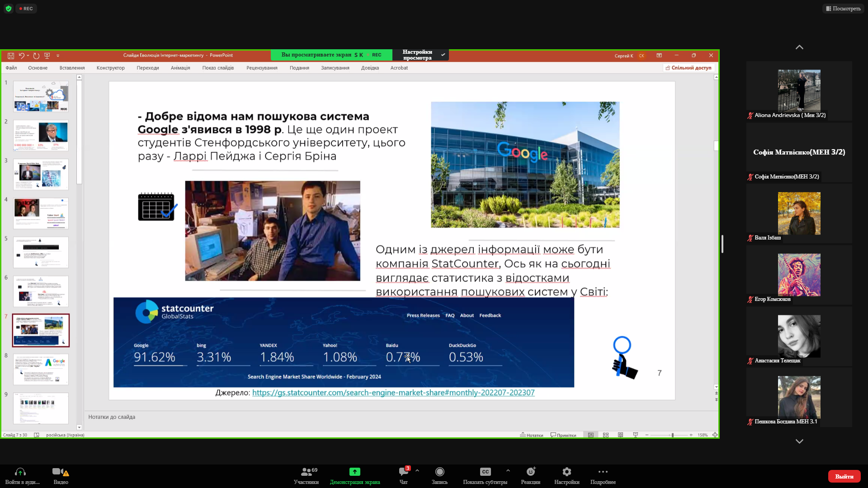Open Zoom Настройки gear
868x488 pixels.
click(567, 476)
